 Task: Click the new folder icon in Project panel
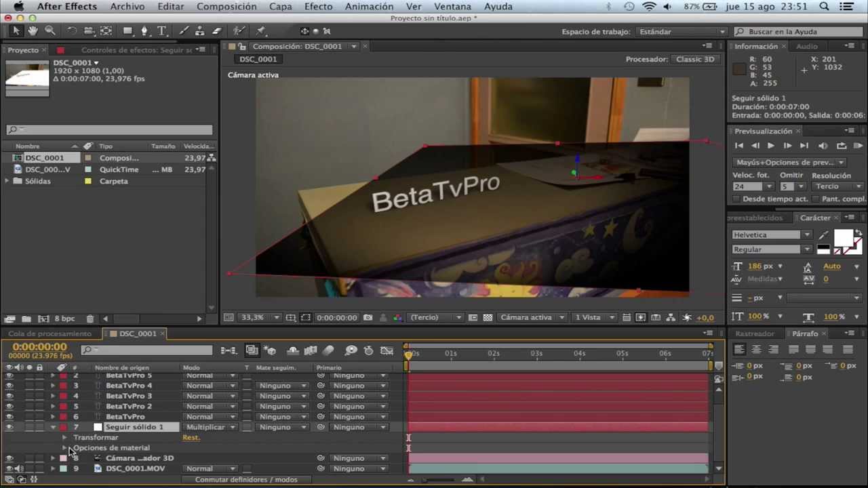coord(26,319)
